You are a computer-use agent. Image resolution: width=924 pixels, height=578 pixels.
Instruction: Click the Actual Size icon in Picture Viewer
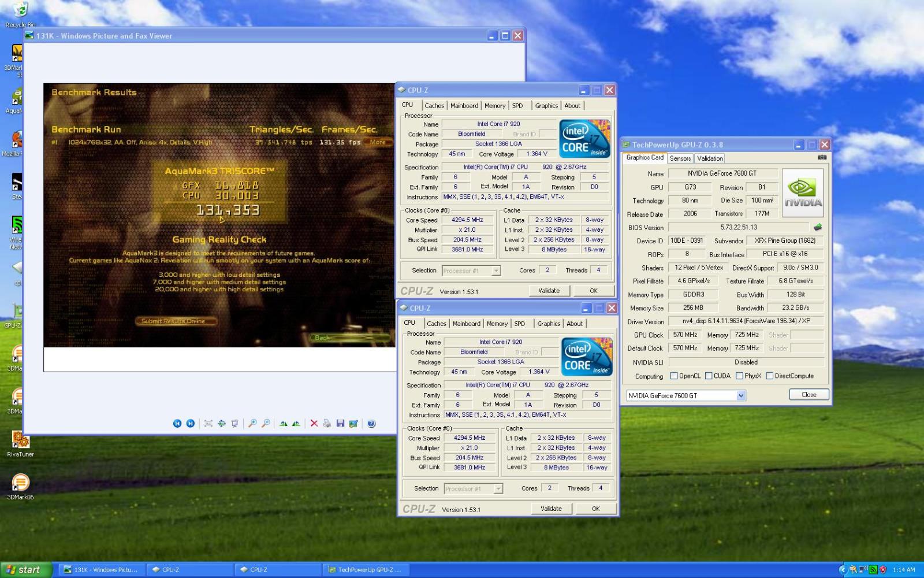coord(221,424)
